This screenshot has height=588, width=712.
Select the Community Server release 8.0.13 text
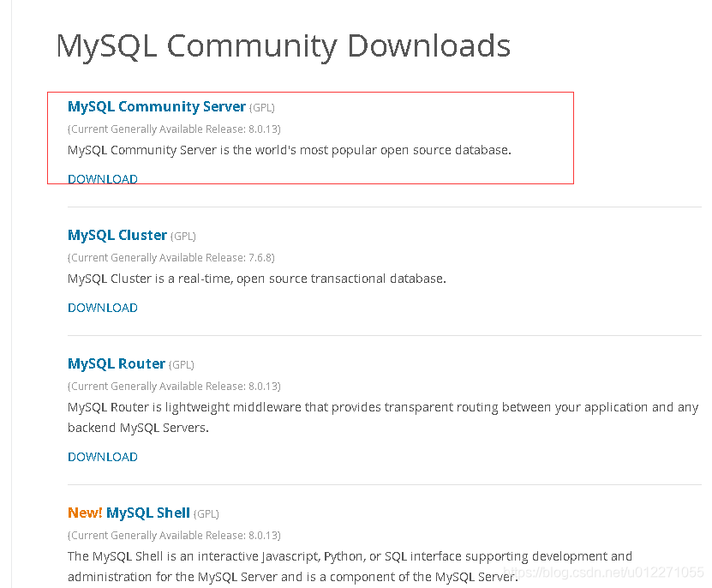(x=175, y=129)
